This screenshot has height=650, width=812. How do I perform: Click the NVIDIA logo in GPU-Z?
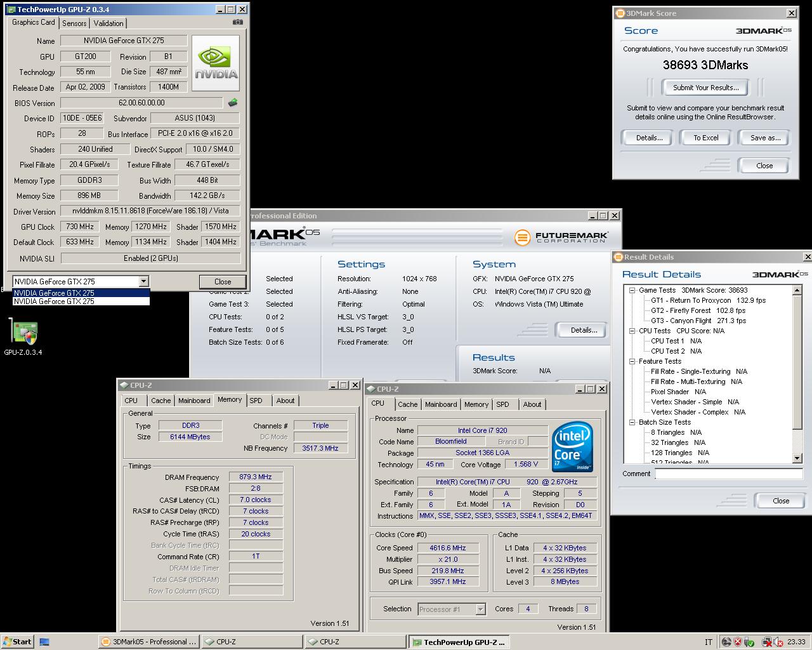coord(216,63)
